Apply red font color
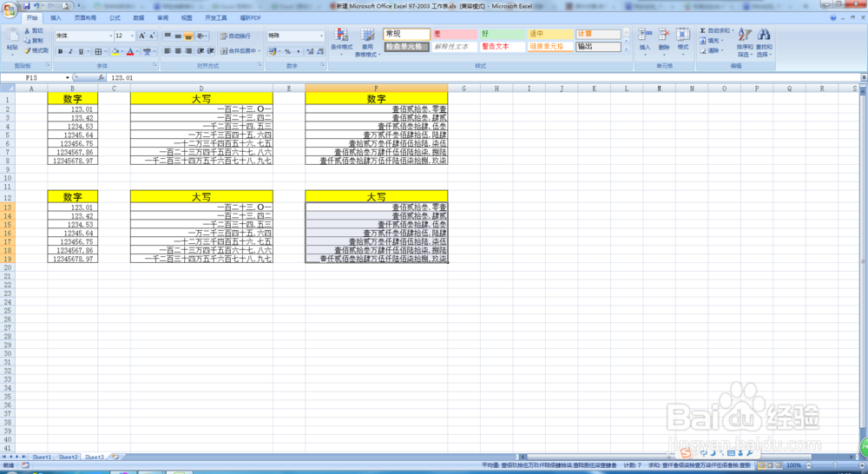Viewport: 868px width, 474px height. tap(130, 51)
